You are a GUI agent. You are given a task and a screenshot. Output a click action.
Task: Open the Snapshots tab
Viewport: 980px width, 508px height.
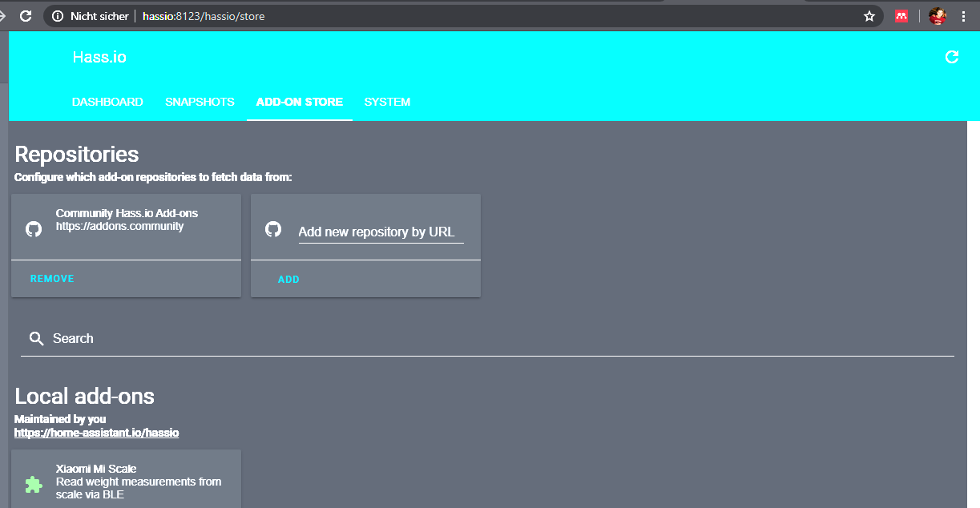click(200, 102)
